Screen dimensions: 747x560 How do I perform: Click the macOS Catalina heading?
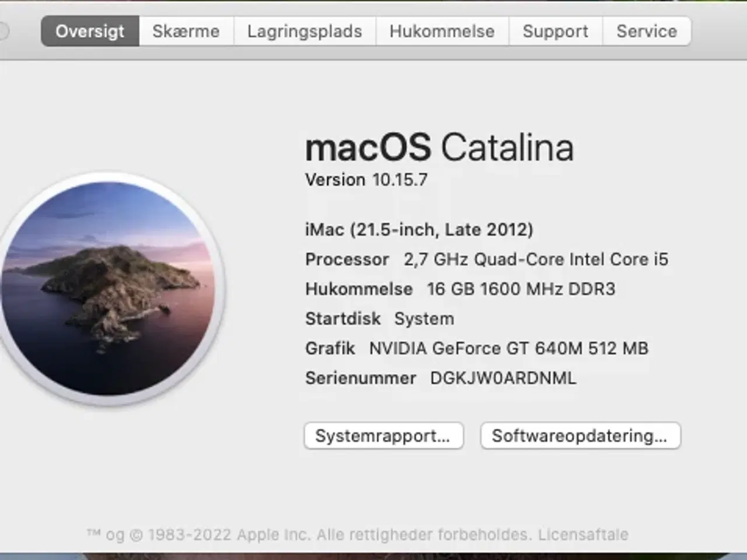pyautogui.click(x=439, y=147)
